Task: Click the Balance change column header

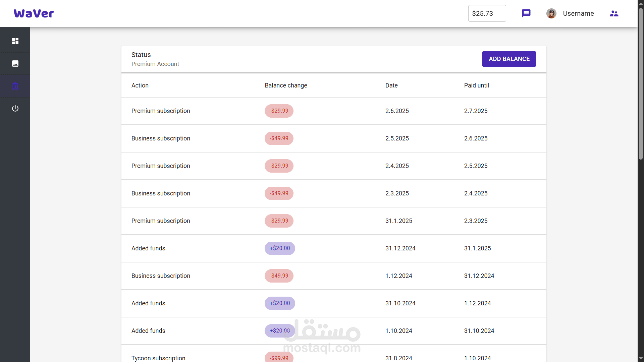Action: [x=286, y=85]
